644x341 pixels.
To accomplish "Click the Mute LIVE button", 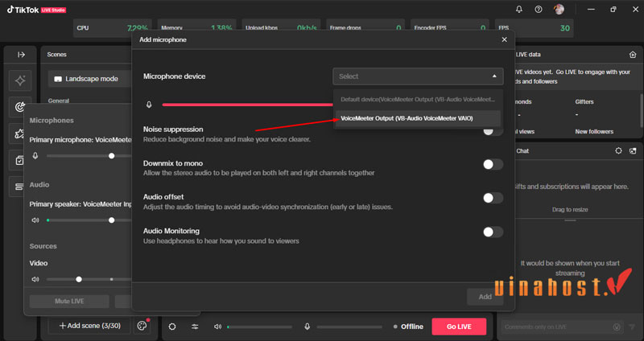I will (69, 302).
